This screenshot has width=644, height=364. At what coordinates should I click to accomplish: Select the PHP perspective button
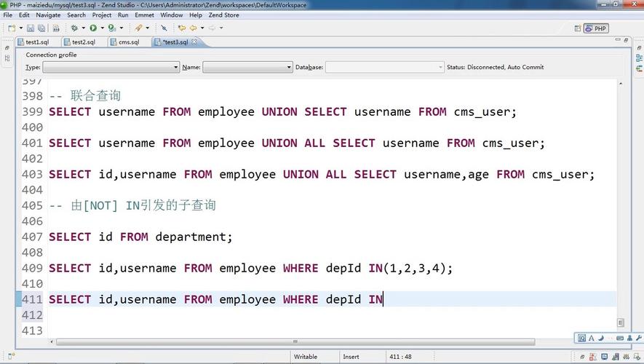(596, 28)
